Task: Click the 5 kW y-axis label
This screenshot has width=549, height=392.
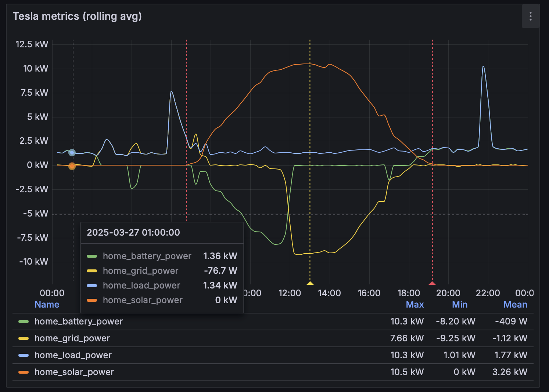Action: (38, 117)
